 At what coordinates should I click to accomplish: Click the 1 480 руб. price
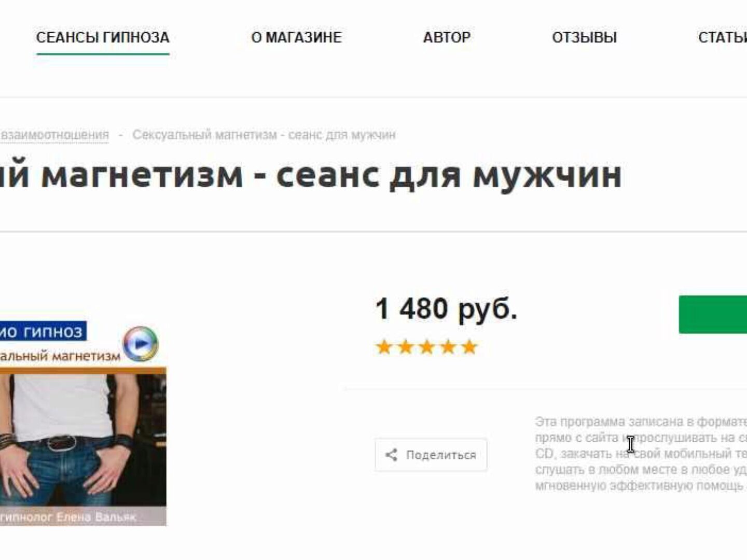point(446,309)
